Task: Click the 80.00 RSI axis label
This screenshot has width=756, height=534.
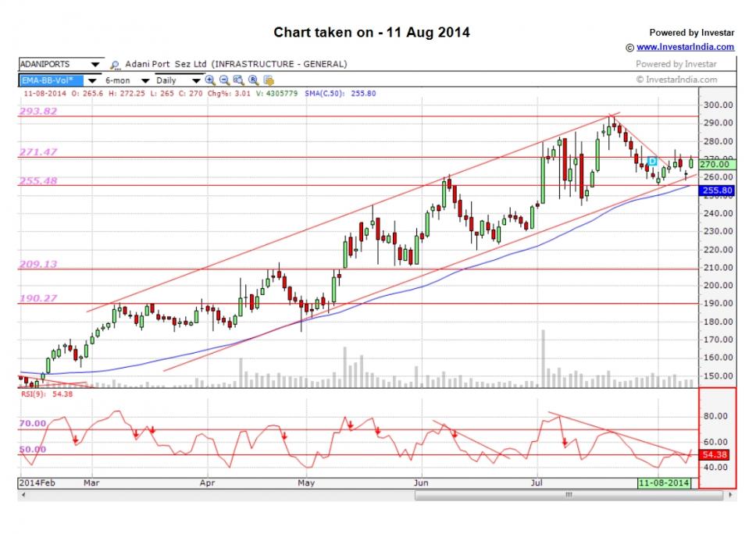Action: (715, 416)
